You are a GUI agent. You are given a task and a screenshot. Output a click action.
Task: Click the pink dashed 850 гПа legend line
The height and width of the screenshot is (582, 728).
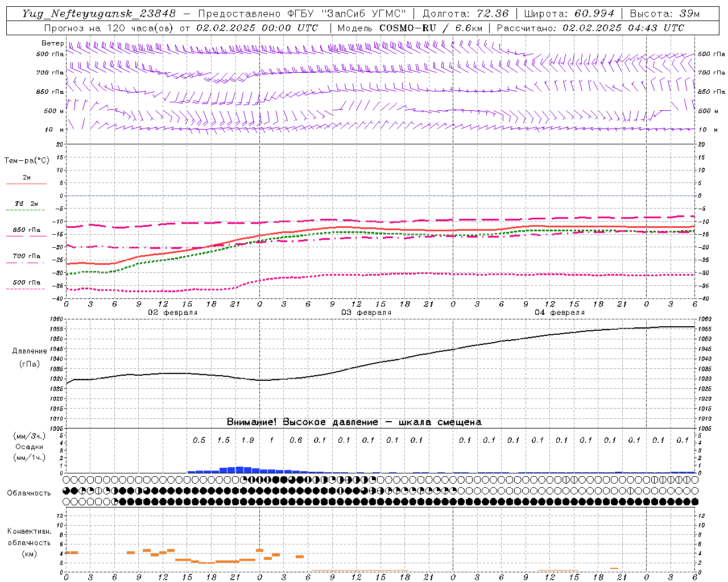[26, 236]
